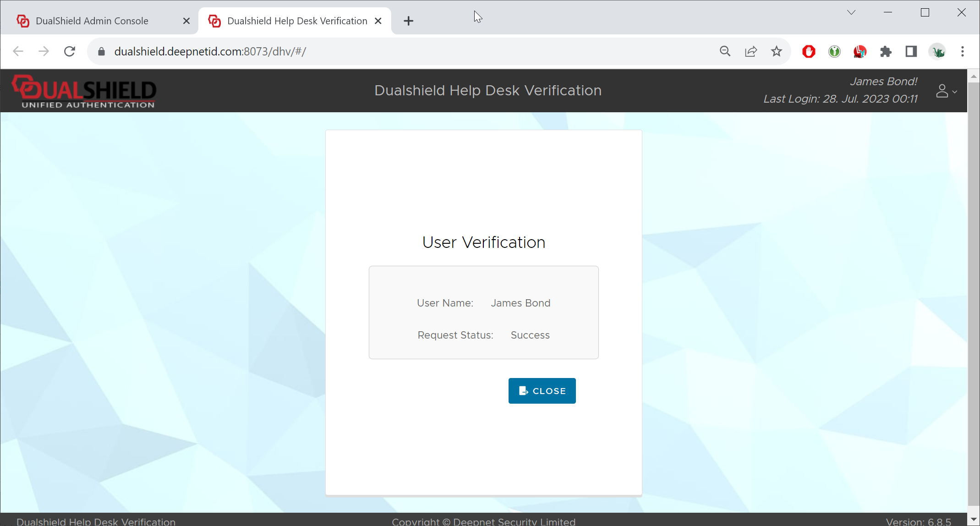
Task: Reload the current page
Action: pyautogui.click(x=70, y=51)
